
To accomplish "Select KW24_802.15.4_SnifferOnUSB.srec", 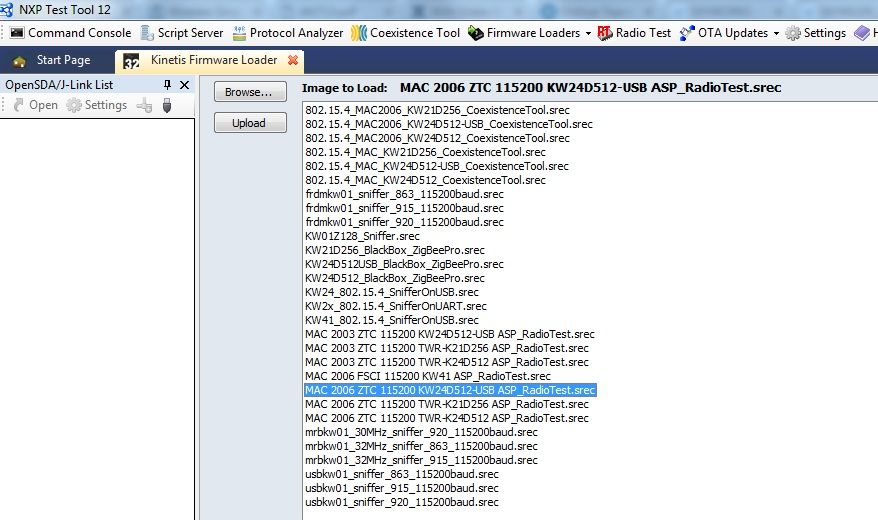I will tap(392, 292).
